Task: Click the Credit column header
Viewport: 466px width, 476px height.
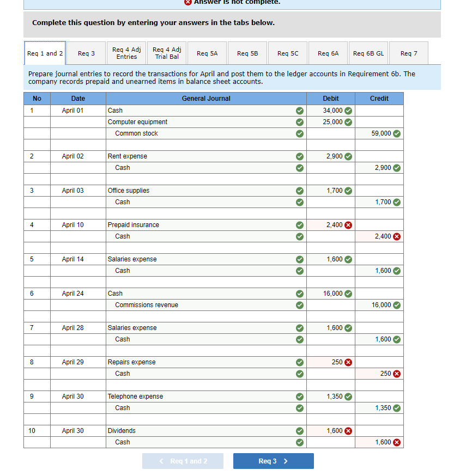Action: [379, 99]
